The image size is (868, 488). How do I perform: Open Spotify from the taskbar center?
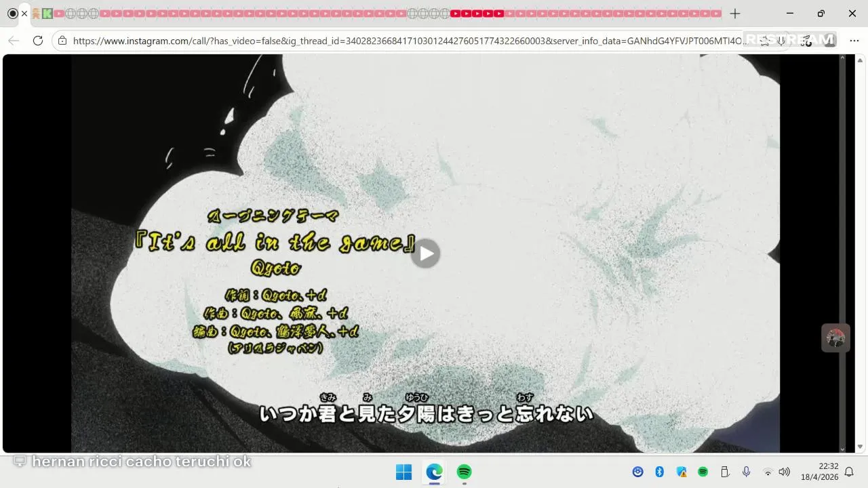[464, 472]
